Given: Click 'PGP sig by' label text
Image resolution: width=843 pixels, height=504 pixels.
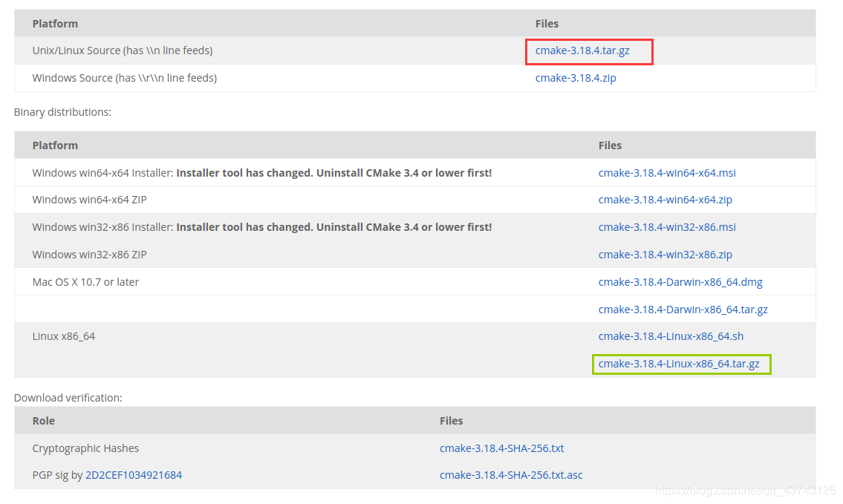Looking at the screenshot, I should pyautogui.click(x=57, y=475).
